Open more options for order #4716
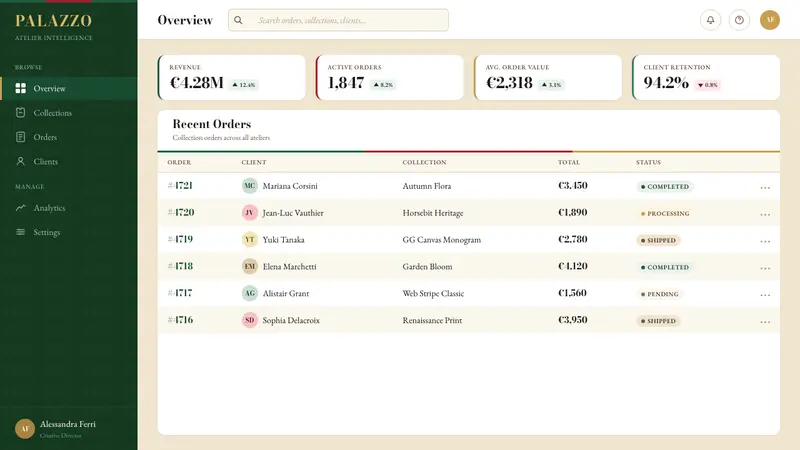Viewport: 800px width, 450px height. [x=765, y=321]
